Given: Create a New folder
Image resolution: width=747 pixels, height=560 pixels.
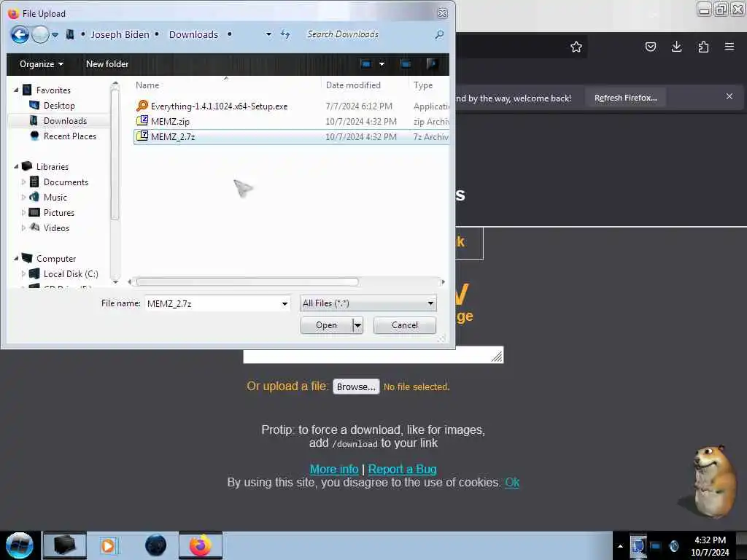Looking at the screenshot, I should (x=107, y=64).
